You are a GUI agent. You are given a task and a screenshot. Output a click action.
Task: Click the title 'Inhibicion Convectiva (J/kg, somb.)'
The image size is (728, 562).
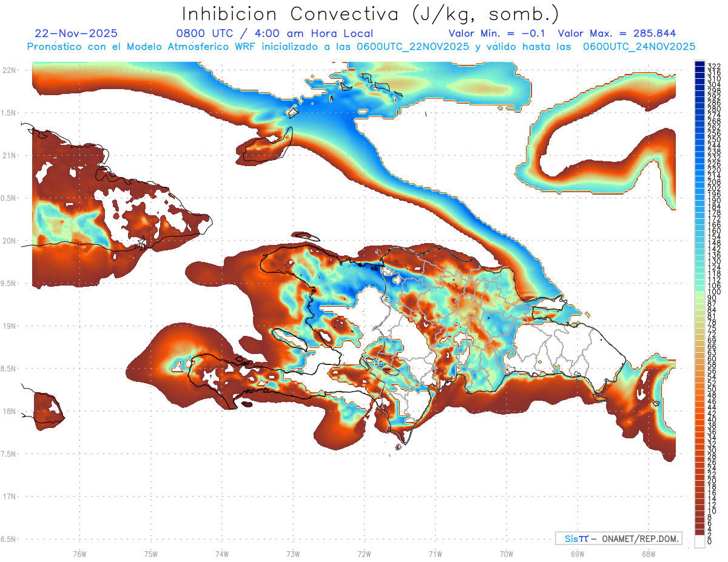point(371,15)
